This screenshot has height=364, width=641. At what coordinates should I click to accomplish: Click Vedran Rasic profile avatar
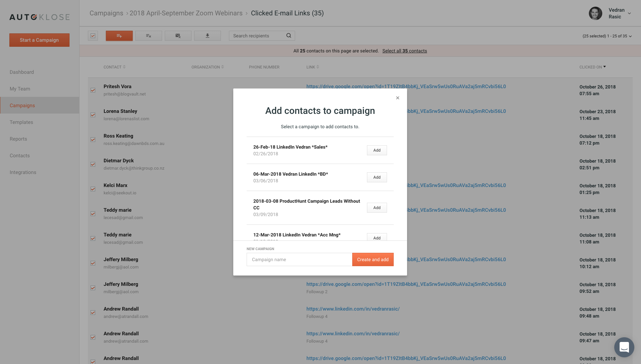coord(595,13)
